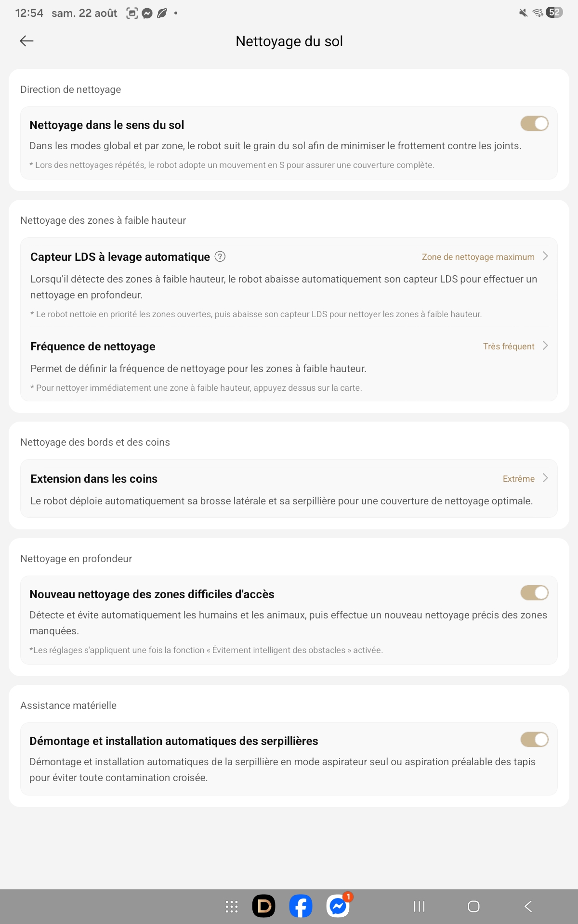The width and height of the screenshot is (578, 924).
Task: Open help icon beside Capteur LDS title
Action: [220, 257]
